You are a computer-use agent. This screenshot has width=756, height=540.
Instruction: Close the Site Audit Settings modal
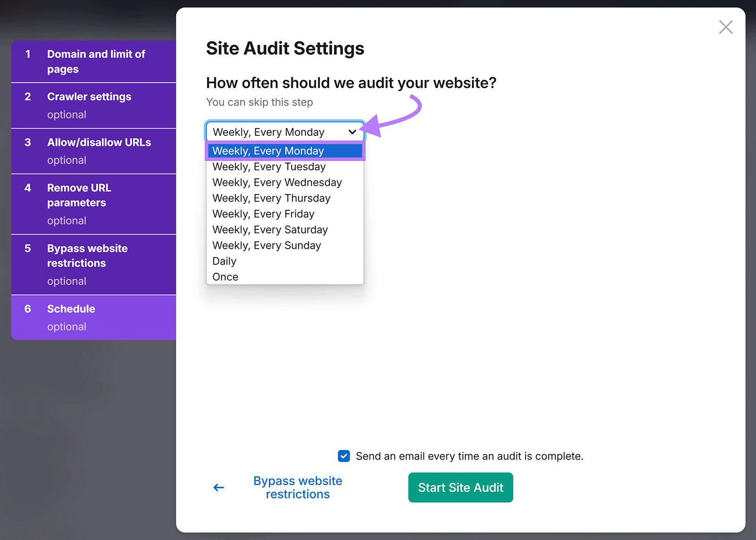coord(726,27)
